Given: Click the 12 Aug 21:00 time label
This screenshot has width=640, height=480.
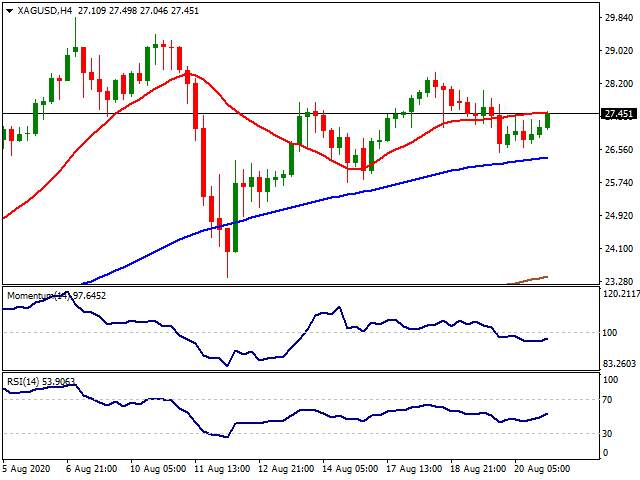Looking at the screenshot, I should 287,469.
